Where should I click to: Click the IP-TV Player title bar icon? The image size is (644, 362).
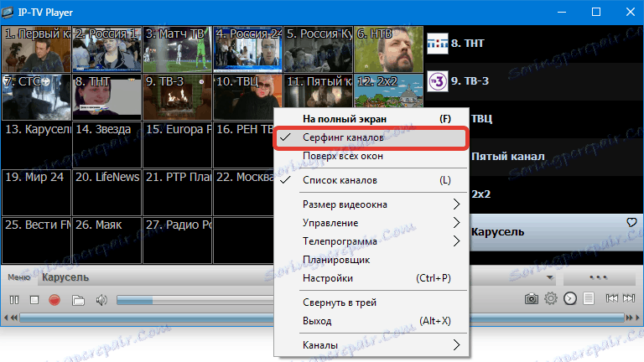[8, 13]
